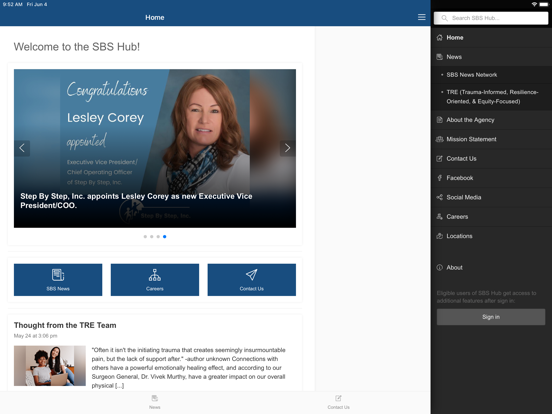Tap the Contact Us icon in bottom bar
Screen dimensions: 552x414
(x=338, y=398)
